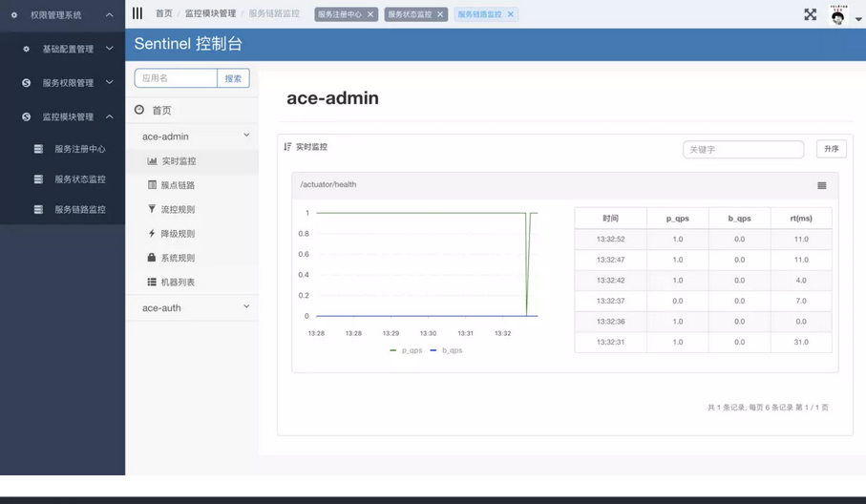Viewport: 866px width, 504px height.
Task: Open 系统规则 under ace-admin
Action: [178, 258]
